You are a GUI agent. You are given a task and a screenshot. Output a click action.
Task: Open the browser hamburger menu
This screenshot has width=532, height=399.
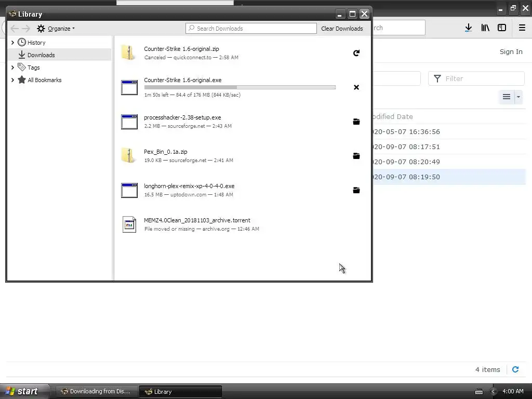[x=522, y=28]
